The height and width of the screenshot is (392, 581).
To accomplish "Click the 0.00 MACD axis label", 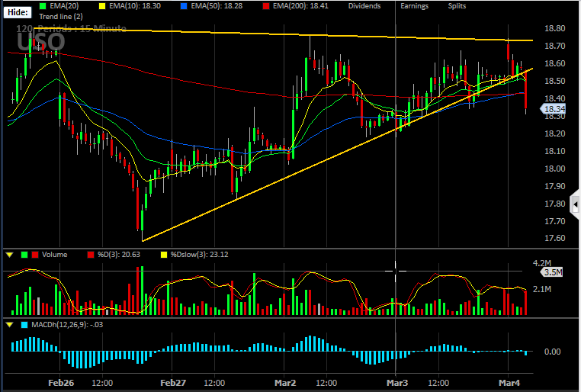I will (x=552, y=352).
